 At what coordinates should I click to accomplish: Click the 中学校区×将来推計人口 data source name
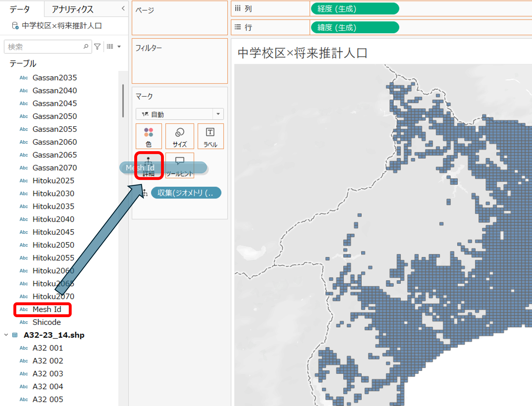(x=62, y=26)
